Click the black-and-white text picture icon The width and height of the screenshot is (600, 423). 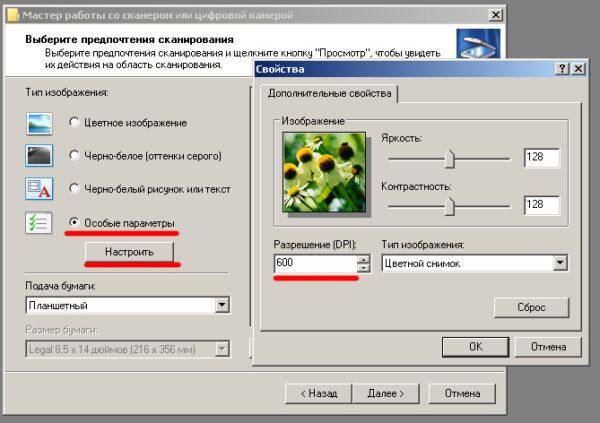pos(38,189)
